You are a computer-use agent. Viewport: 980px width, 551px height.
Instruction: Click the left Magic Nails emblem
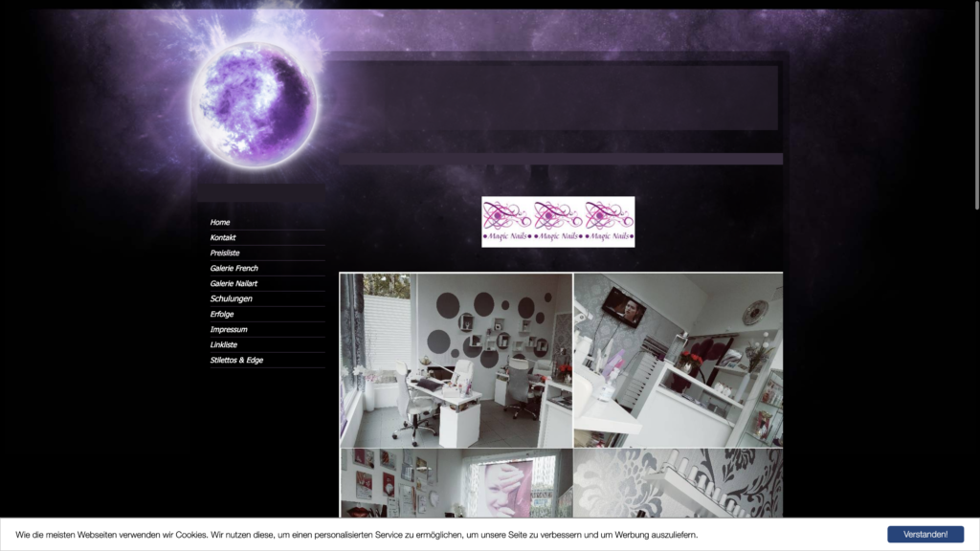coord(507,222)
